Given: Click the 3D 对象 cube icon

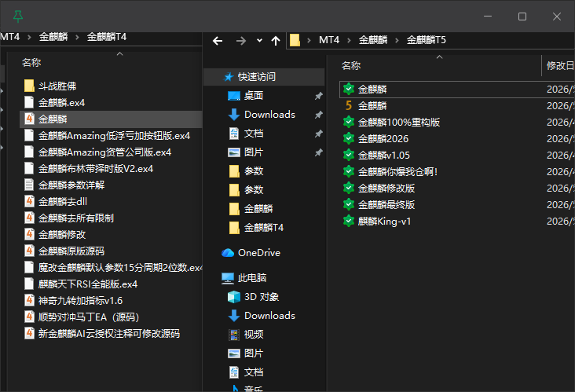Looking at the screenshot, I should coord(234,297).
